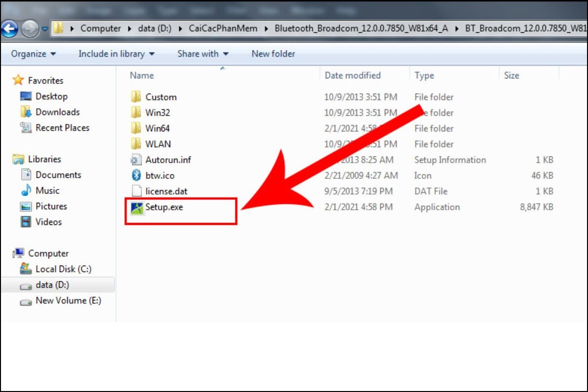Select Downloads label in Favorites
The width and height of the screenshot is (588, 392).
click(x=57, y=112)
